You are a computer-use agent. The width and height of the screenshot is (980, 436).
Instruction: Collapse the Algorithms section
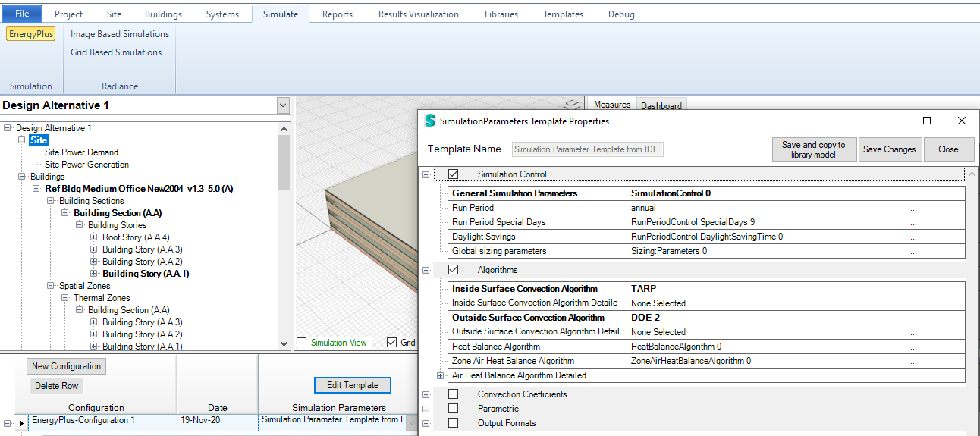(x=426, y=270)
